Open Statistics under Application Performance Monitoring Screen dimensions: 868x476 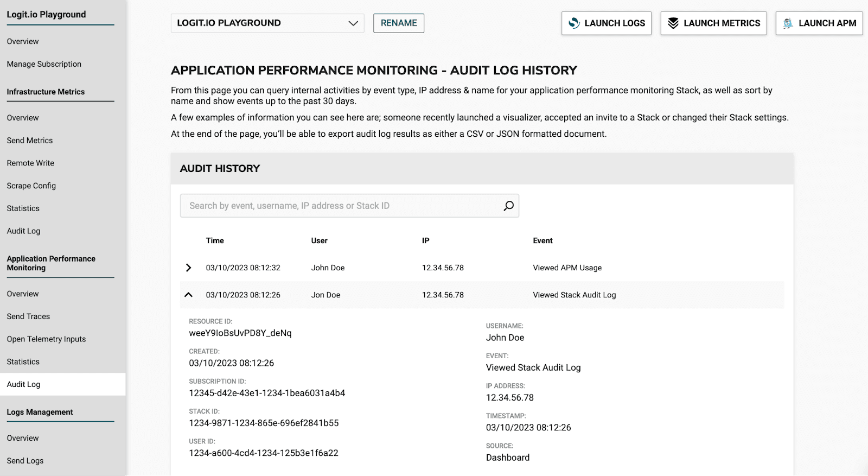23,361
